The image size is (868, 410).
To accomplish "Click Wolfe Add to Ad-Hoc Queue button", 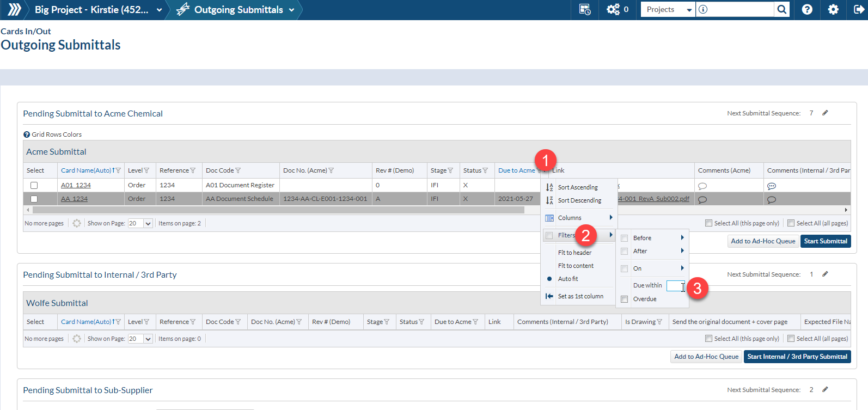I will 706,357.
